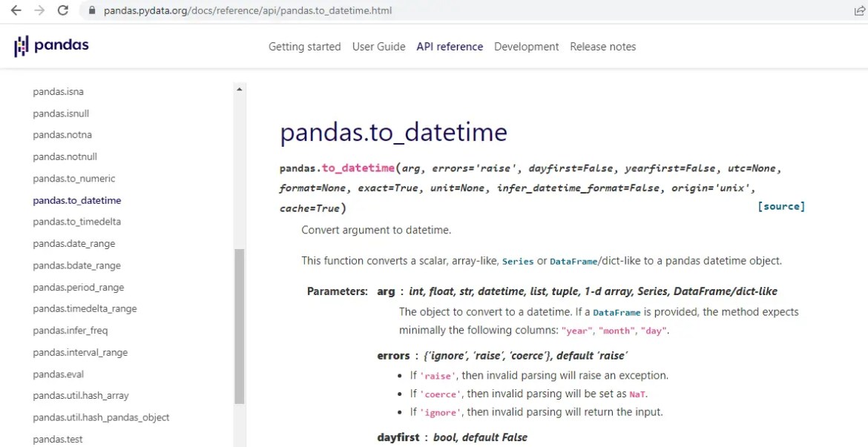Open pandas.notna sidebar entry
The width and height of the screenshot is (868, 447).
tap(62, 135)
